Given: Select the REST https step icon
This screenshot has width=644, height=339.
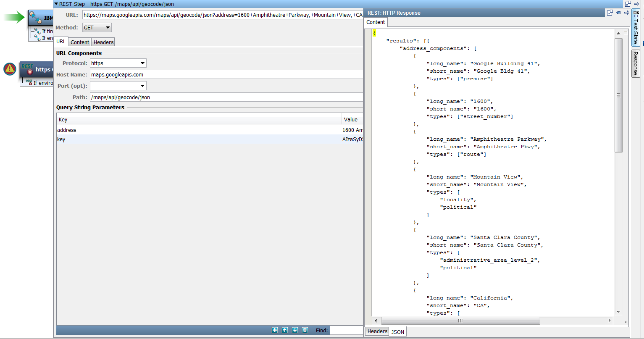Looking at the screenshot, I should pyautogui.click(x=28, y=69).
